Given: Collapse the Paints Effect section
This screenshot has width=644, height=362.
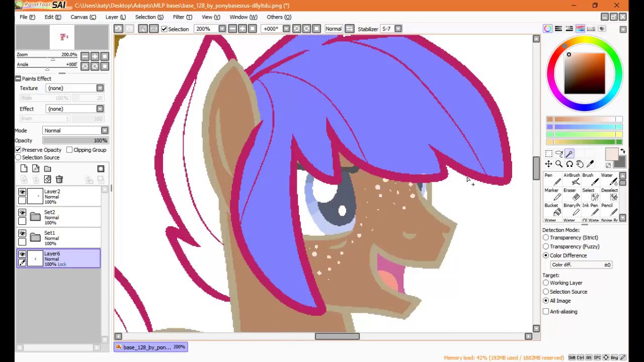Looking at the screenshot, I should (x=18, y=78).
